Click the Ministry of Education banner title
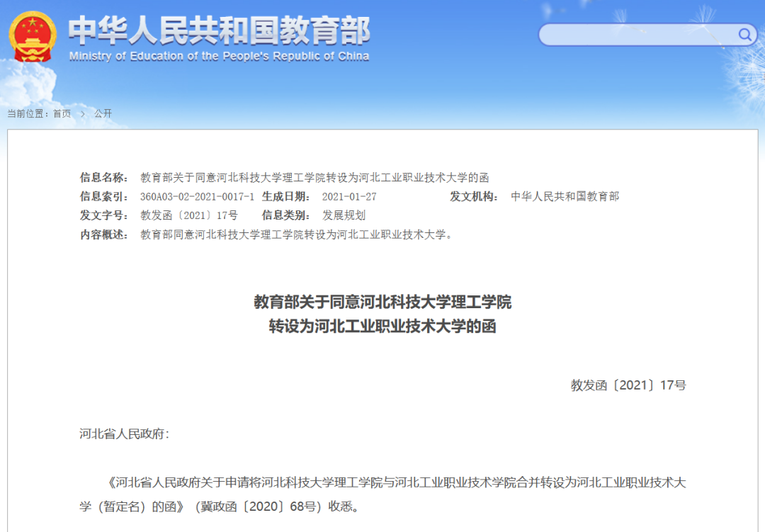Image resolution: width=765 pixels, height=532 pixels. (220, 33)
